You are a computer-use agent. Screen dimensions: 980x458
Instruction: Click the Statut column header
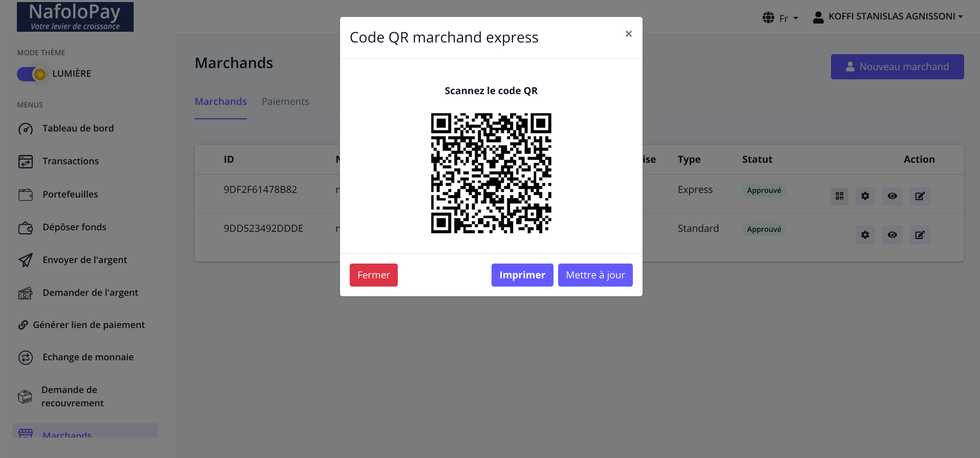(757, 159)
